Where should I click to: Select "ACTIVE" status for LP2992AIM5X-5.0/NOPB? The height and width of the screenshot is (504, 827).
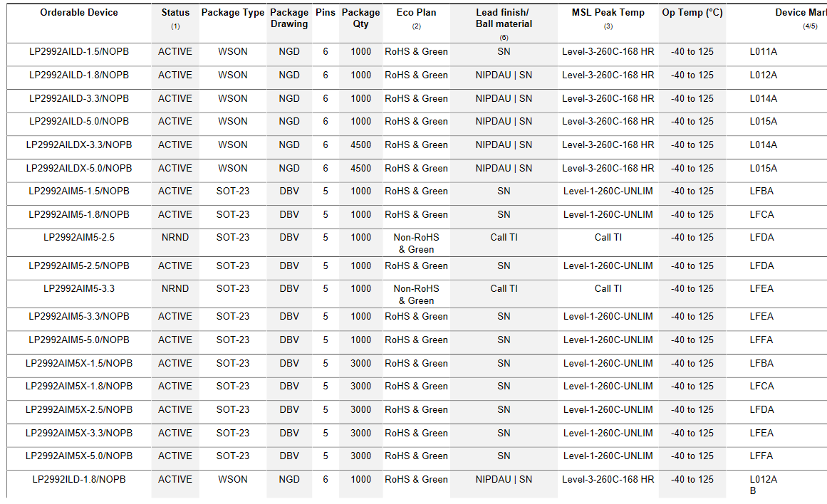click(x=175, y=456)
